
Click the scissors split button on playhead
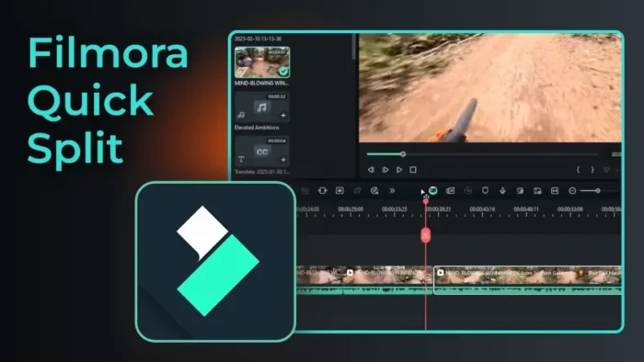click(x=426, y=235)
